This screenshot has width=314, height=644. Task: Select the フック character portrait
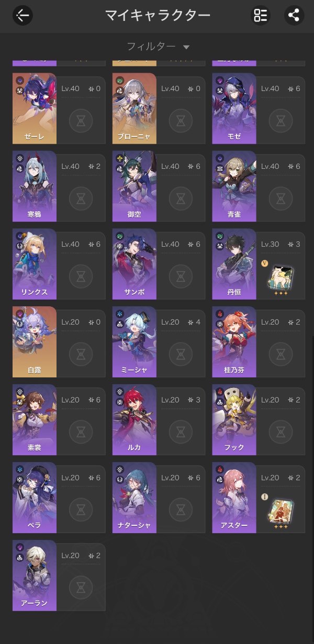point(234,419)
